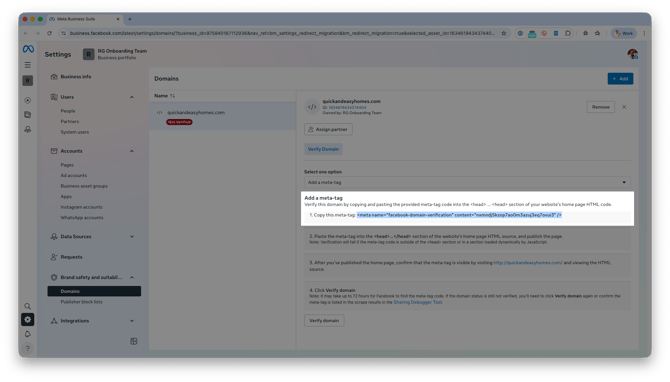670x382 pixels.
Task: Click the bottom Verify domain button
Action: coord(324,320)
